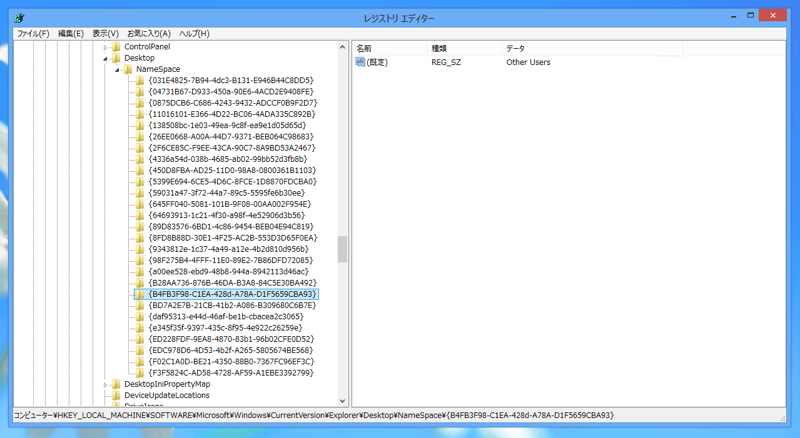Screen dimensions: 800x438
Task: Click folder icon of {138508bc-1e03-49ea-9c8f-ea9e1d05d65d}
Action: (140, 126)
